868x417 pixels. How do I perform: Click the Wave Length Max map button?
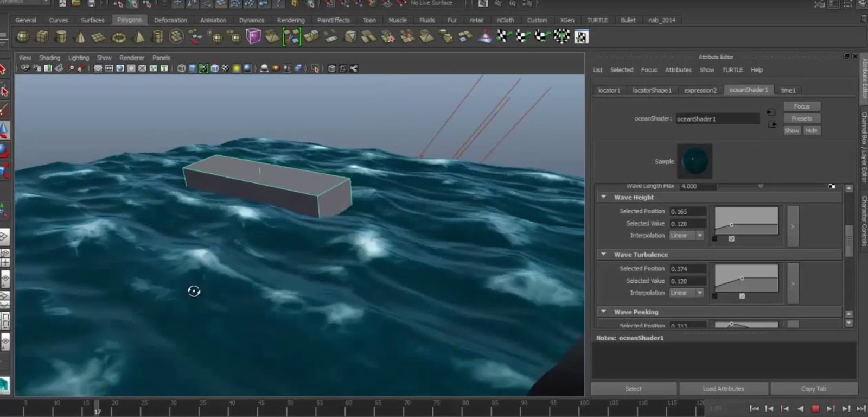point(832,186)
